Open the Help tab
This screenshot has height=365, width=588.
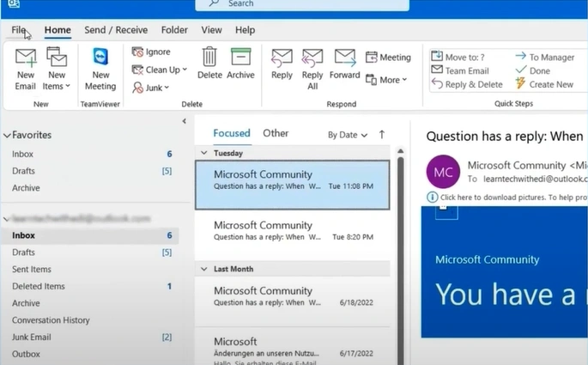[x=245, y=30]
